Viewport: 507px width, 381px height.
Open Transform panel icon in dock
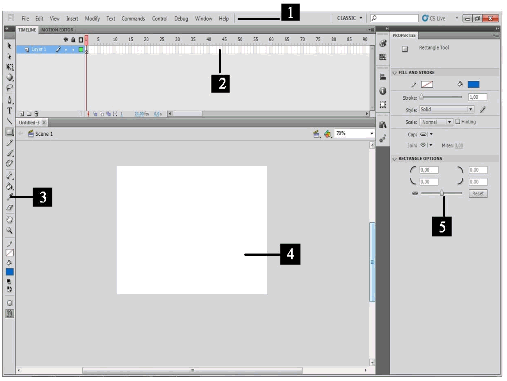point(383,105)
